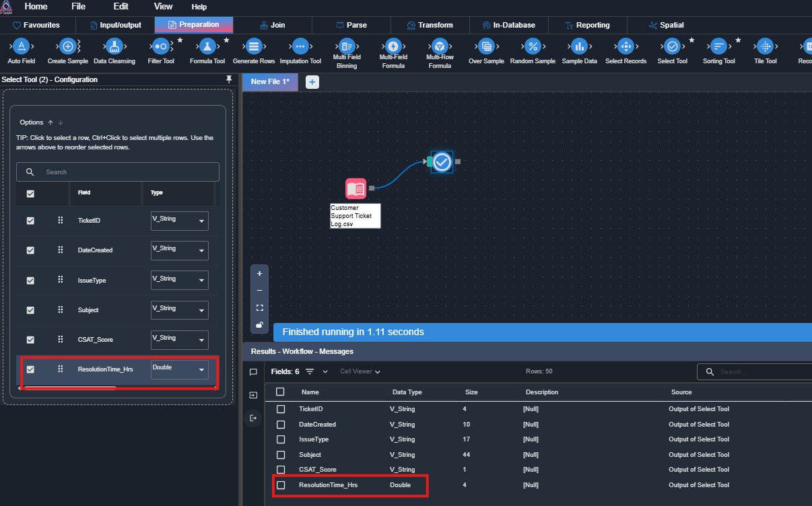Select the Auto Field tool icon
The height and width of the screenshot is (506, 812).
22,46
